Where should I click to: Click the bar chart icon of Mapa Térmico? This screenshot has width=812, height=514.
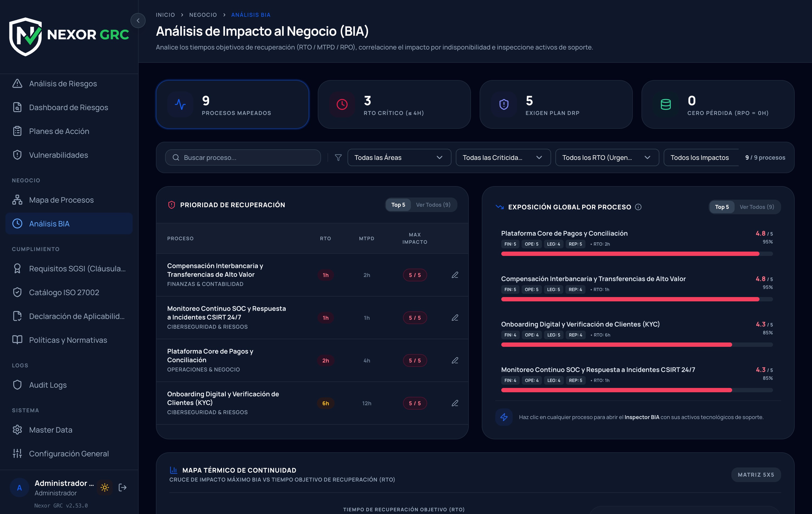(174, 470)
